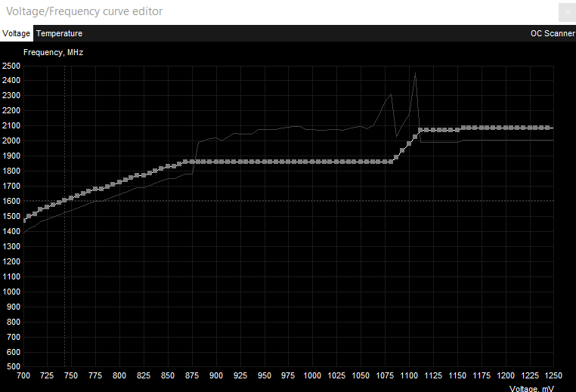Click the '1000' voltage axis value
Viewport: 576px width, 392px height.
click(312, 375)
